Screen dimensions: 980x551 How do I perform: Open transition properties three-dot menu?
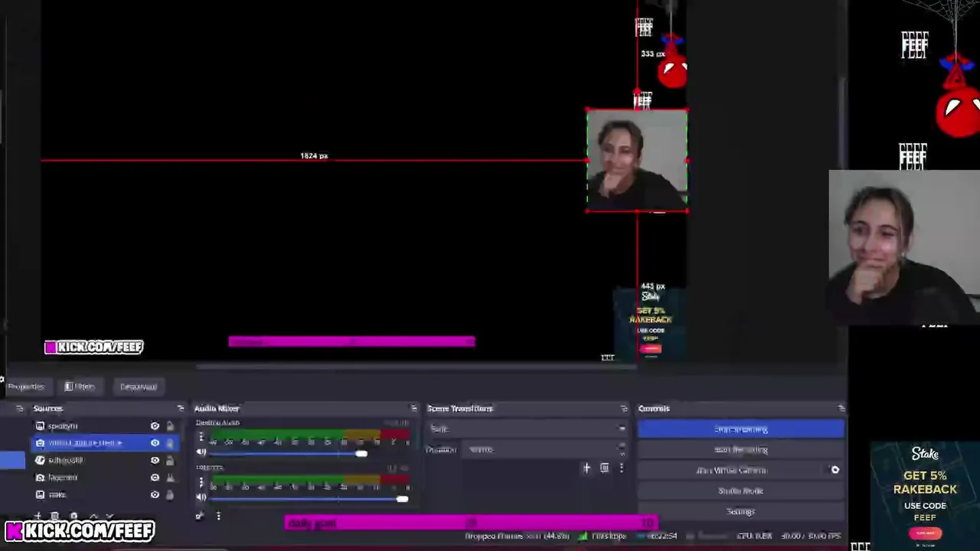[621, 468]
